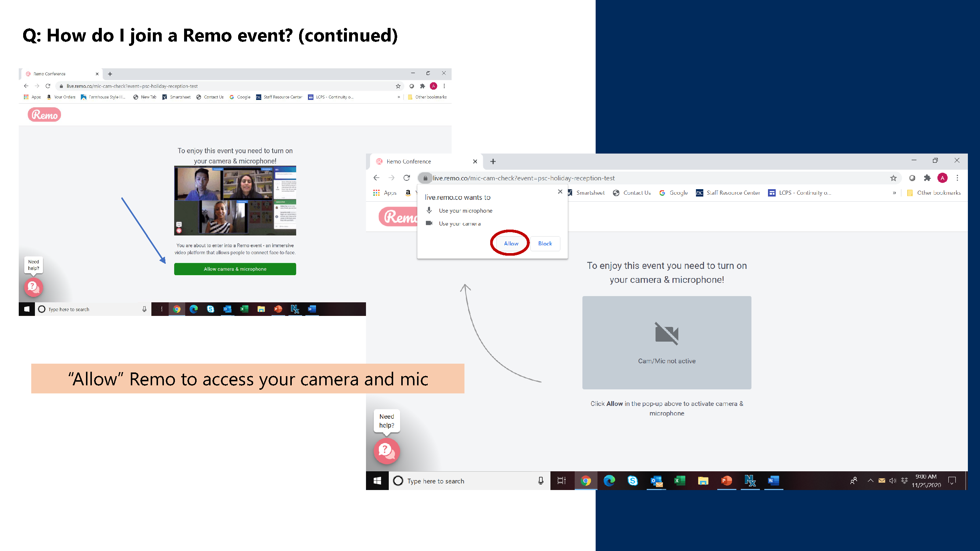Image resolution: width=980 pixels, height=551 pixels.
Task: Click Type here to search in small taskbar
Action: pos(93,309)
